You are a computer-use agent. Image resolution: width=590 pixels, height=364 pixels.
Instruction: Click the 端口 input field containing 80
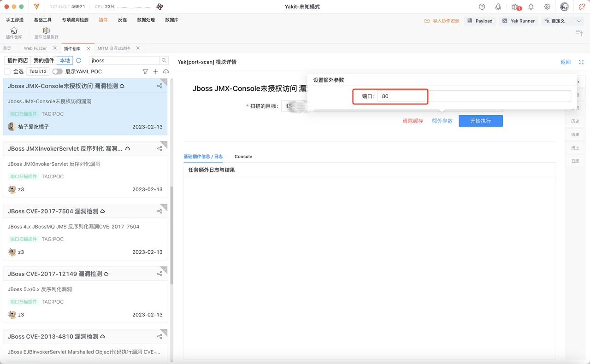point(474,96)
